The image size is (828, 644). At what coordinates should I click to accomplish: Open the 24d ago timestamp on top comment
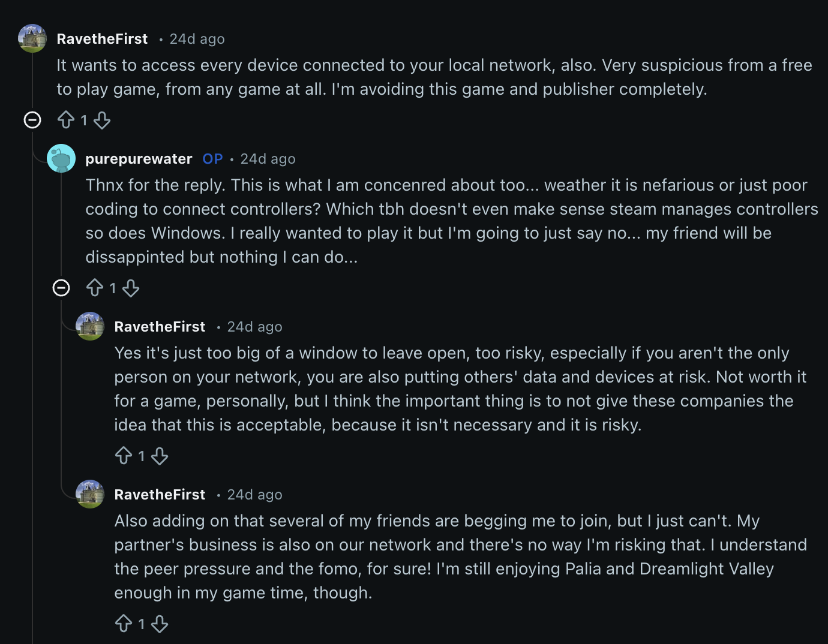tap(197, 39)
